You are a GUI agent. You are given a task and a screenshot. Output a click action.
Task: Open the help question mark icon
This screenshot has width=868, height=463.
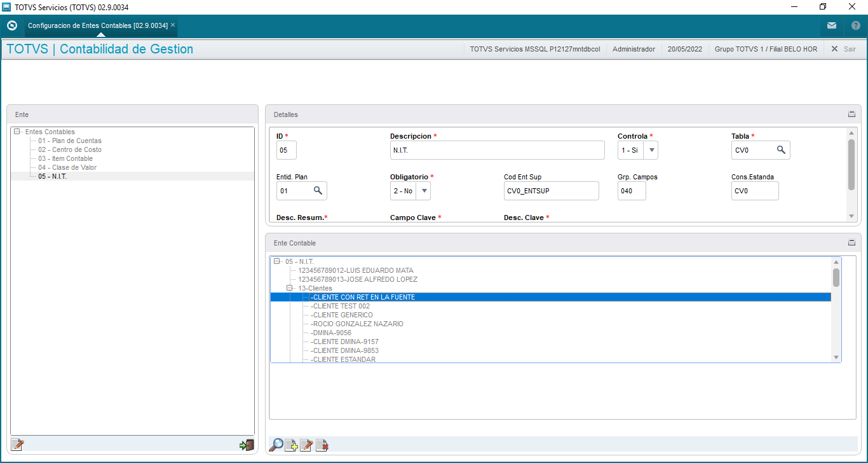coord(855,25)
